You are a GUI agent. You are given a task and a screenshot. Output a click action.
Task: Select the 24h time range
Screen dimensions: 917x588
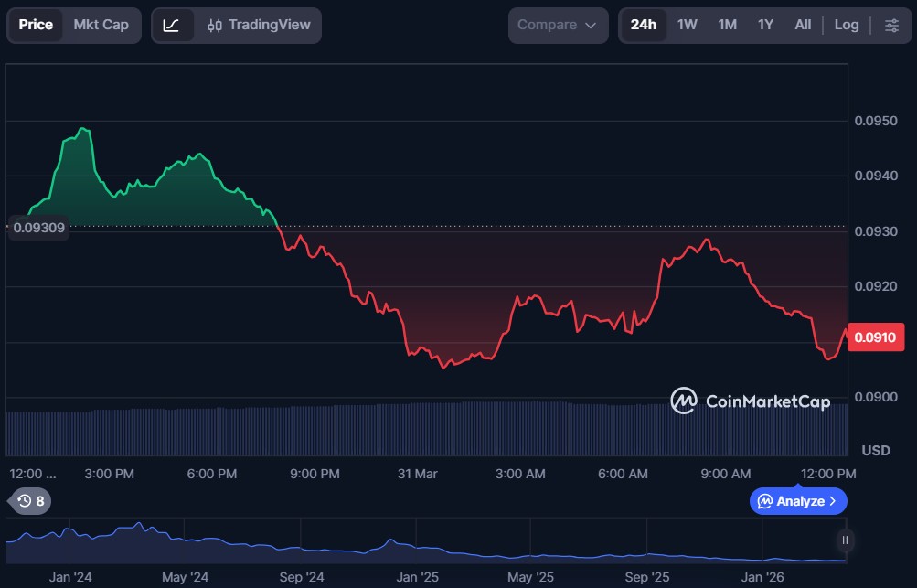pyautogui.click(x=643, y=25)
